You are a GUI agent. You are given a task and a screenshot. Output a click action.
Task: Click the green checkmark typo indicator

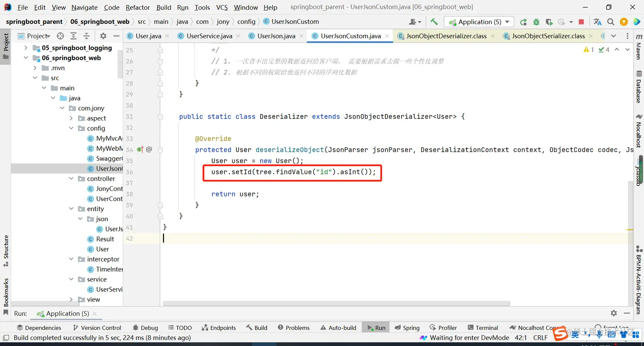click(604, 50)
